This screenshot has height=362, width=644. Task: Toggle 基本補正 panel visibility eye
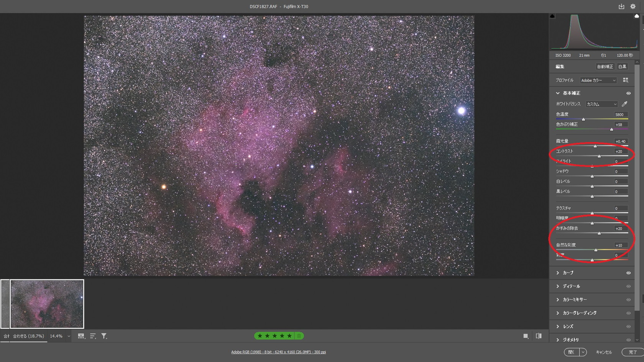click(x=628, y=93)
